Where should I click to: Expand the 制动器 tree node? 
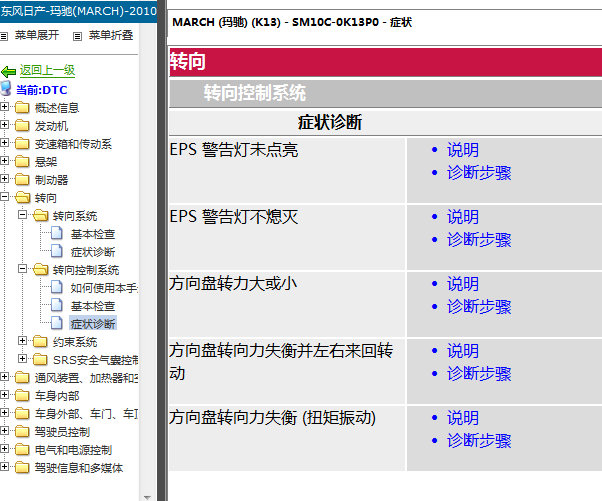(4, 179)
